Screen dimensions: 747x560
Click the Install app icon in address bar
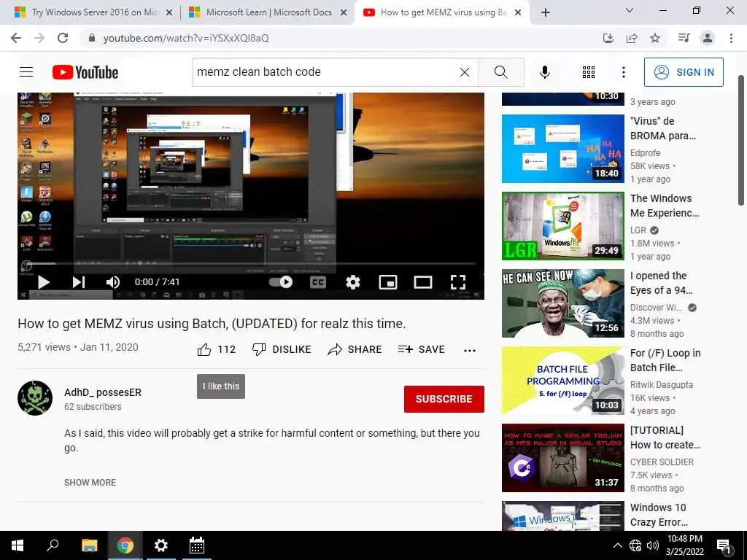(x=608, y=38)
